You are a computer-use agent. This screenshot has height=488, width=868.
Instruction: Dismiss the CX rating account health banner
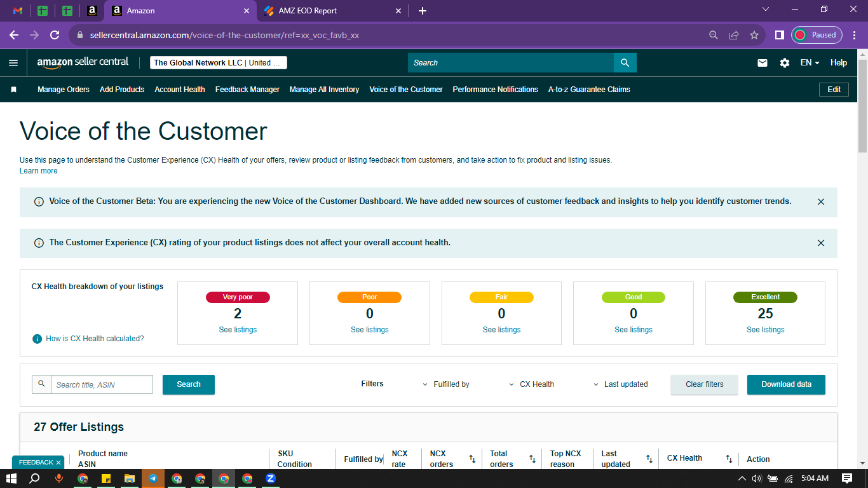(821, 243)
